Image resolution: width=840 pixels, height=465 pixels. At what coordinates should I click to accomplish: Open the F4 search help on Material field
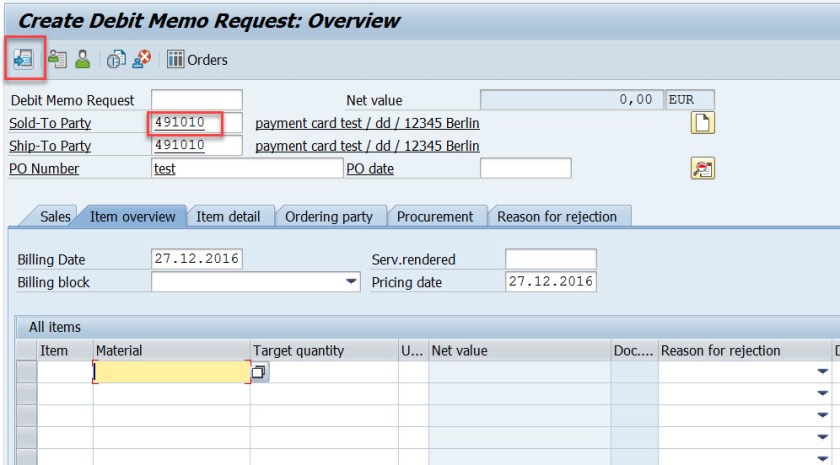point(259,372)
